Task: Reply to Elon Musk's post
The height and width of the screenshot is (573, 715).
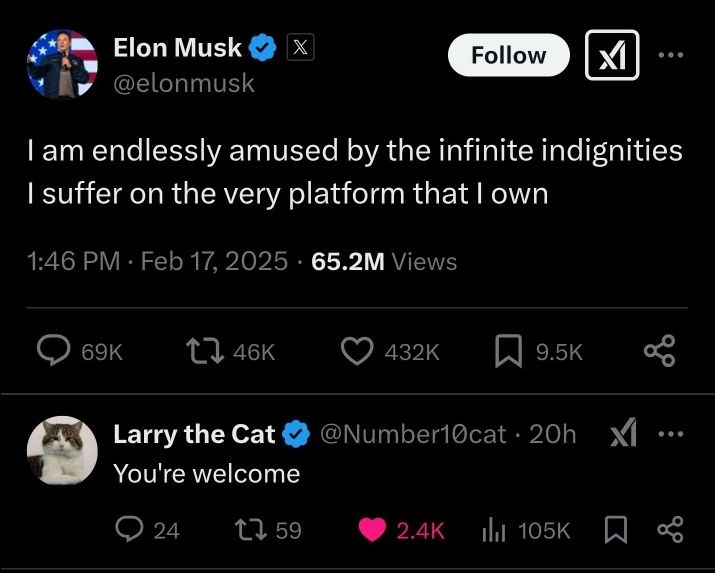Action: coord(51,351)
